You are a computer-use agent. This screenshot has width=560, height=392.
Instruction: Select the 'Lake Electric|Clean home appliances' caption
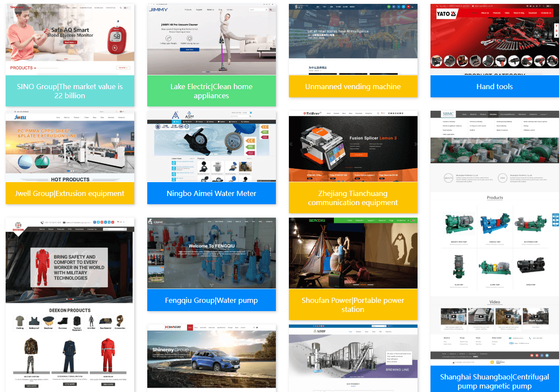point(211,91)
